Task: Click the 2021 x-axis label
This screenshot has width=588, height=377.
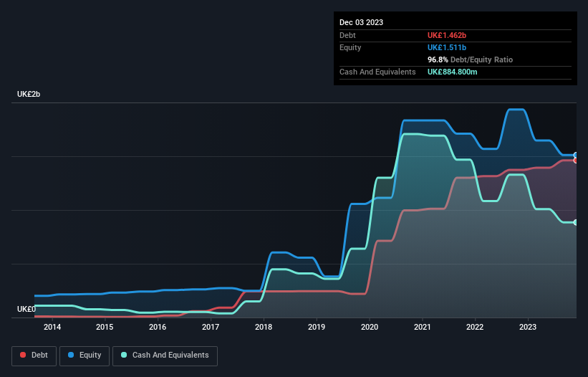Action: tap(423, 327)
